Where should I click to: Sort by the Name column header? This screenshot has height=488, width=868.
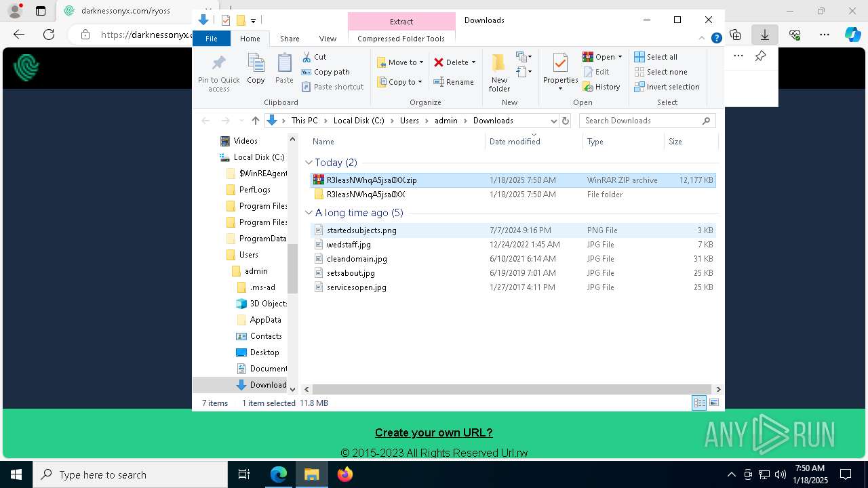(x=397, y=142)
